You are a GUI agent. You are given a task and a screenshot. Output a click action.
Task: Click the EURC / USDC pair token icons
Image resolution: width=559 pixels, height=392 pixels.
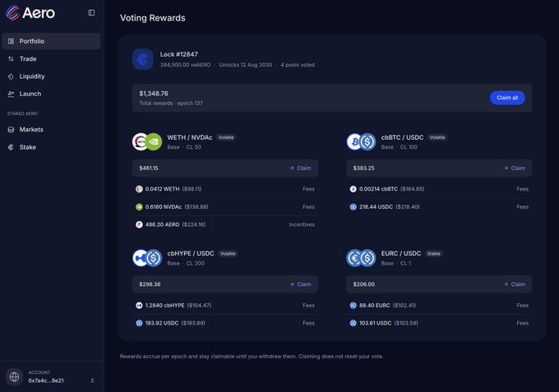pyautogui.click(x=361, y=258)
